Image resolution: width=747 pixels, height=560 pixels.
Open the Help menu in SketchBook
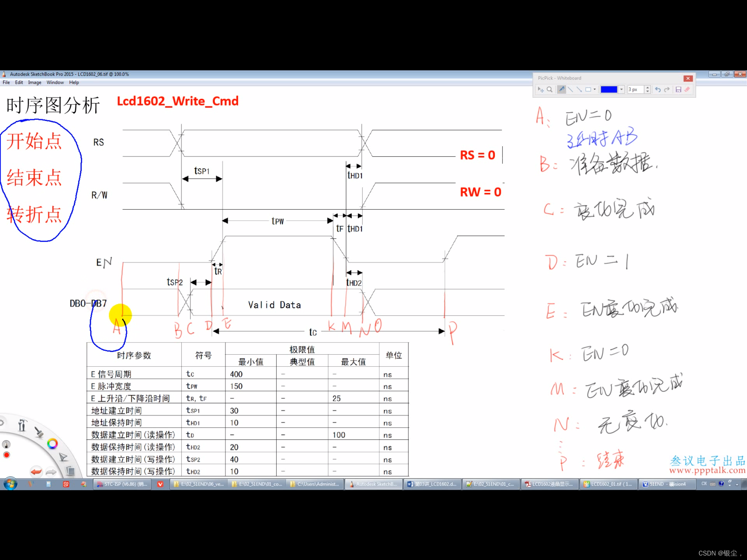(x=74, y=82)
